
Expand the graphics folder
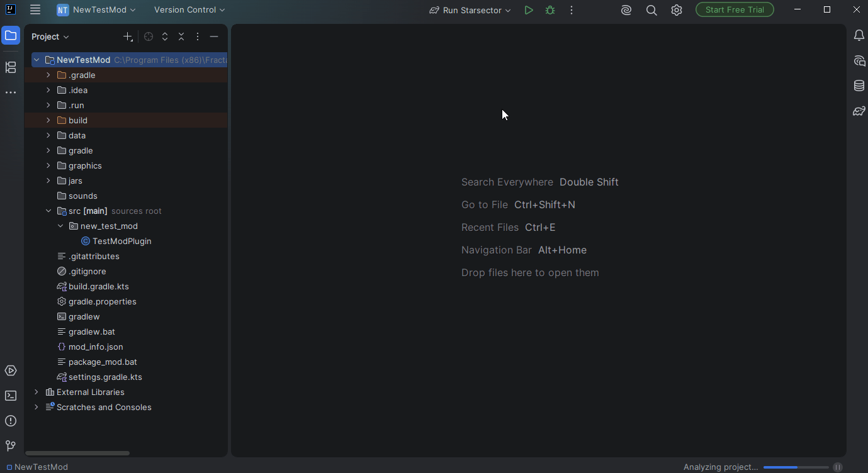pos(48,165)
